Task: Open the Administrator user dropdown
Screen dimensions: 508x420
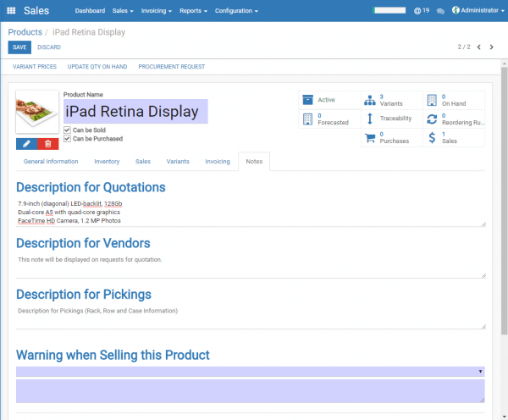Action: 478,10
